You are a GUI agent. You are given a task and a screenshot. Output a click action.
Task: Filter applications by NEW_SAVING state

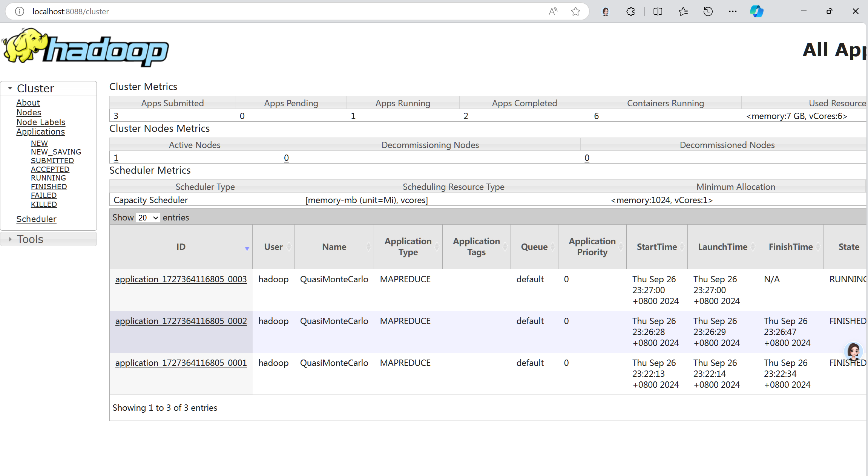pos(56,152)
